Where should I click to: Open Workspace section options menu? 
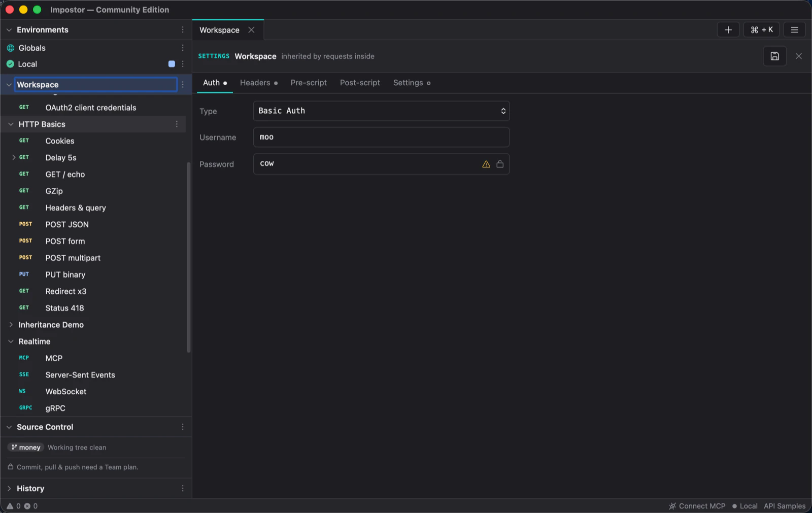click(x=183, y=85)
